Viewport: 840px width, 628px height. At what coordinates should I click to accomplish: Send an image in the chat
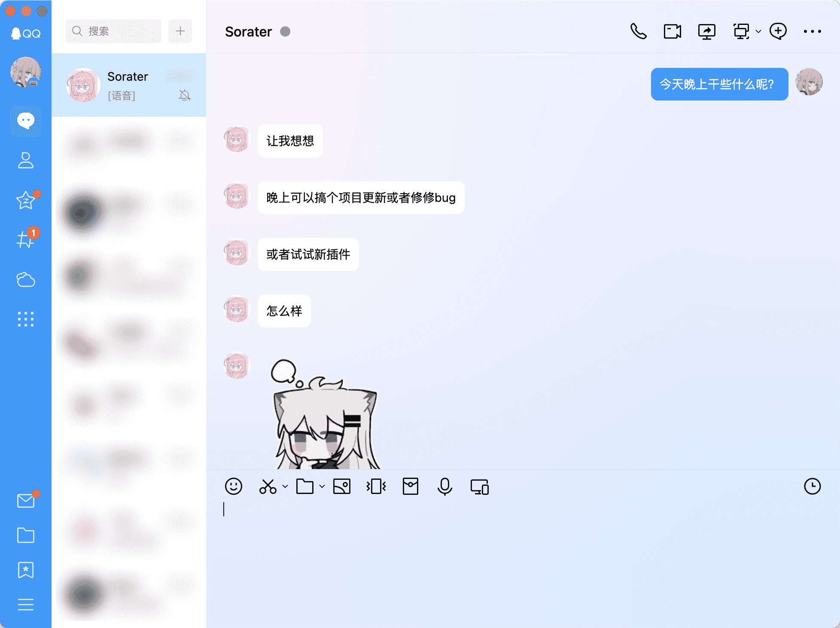[341, 487]
